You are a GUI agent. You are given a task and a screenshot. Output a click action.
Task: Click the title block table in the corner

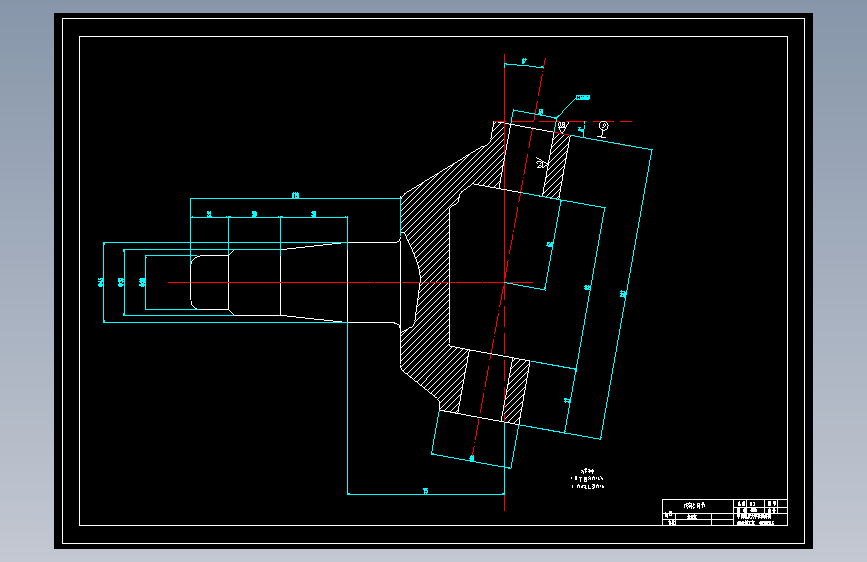[x=725, y=512]
